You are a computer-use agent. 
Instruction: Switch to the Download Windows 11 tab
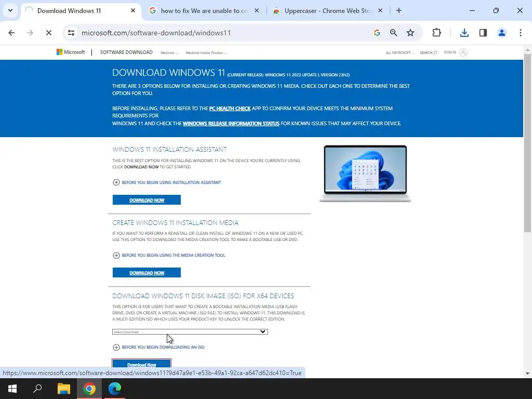pos(81,11)
